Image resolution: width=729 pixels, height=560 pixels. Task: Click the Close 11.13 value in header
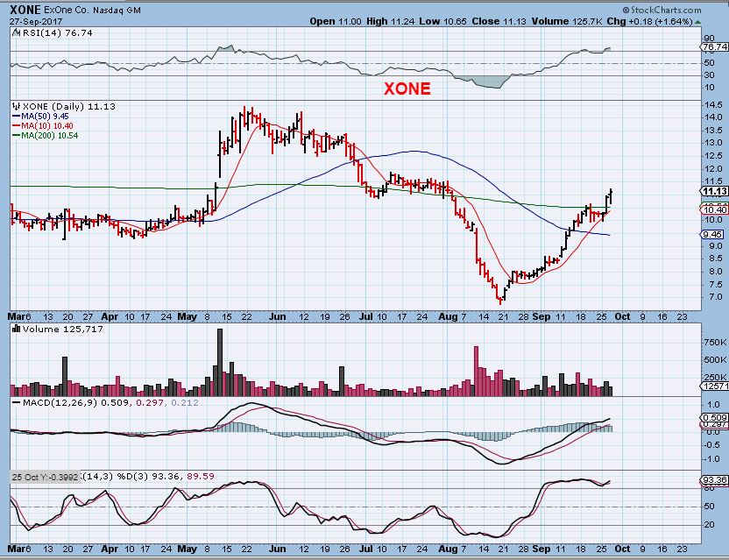point(499,21)
